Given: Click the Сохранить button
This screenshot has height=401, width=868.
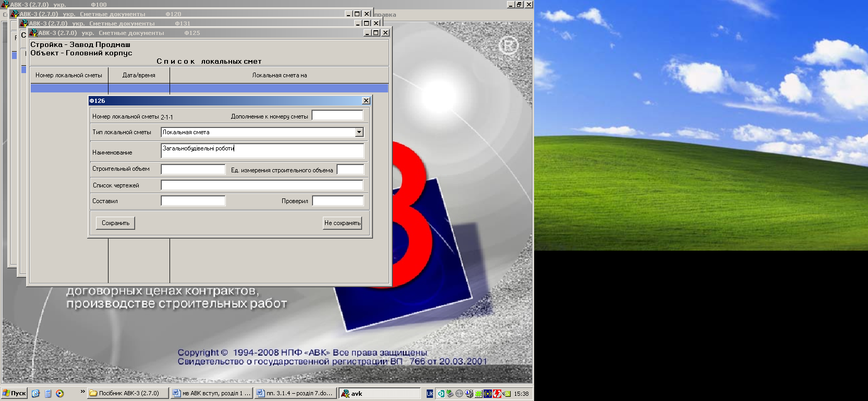Looking at the screenshot, I should (115, 223).
